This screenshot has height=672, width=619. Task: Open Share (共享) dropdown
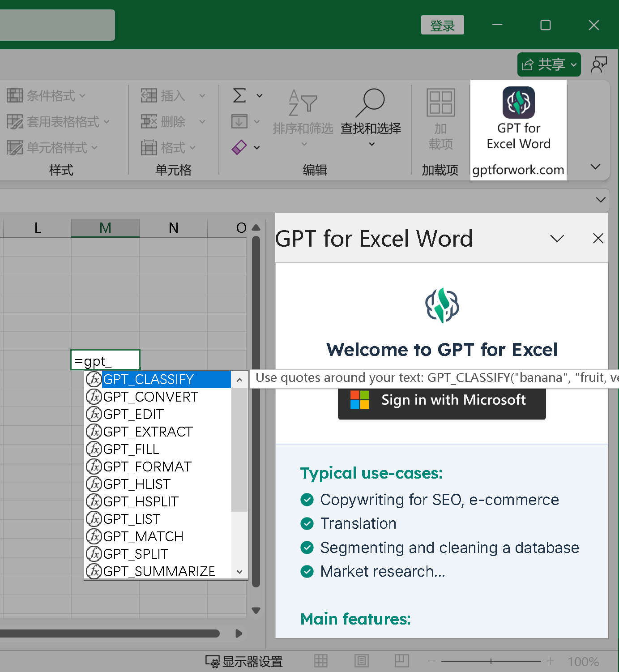[x=549, y=64]
